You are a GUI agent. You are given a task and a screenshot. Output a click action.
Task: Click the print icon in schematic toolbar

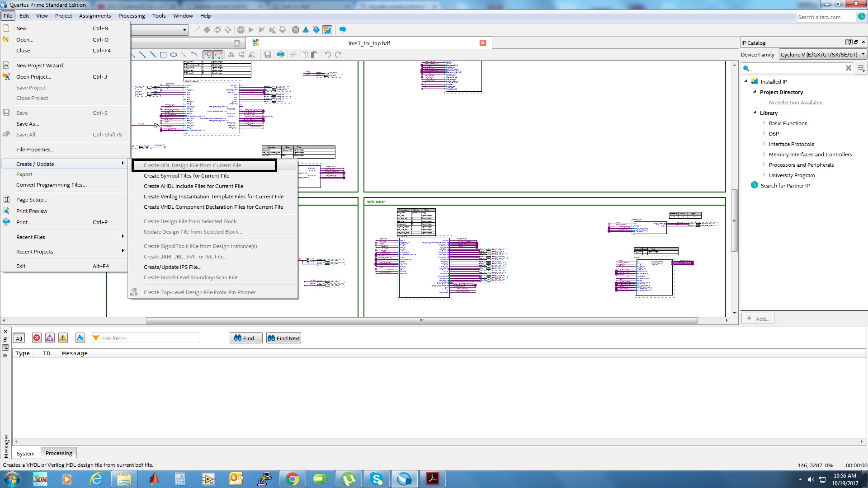(281, 55)
